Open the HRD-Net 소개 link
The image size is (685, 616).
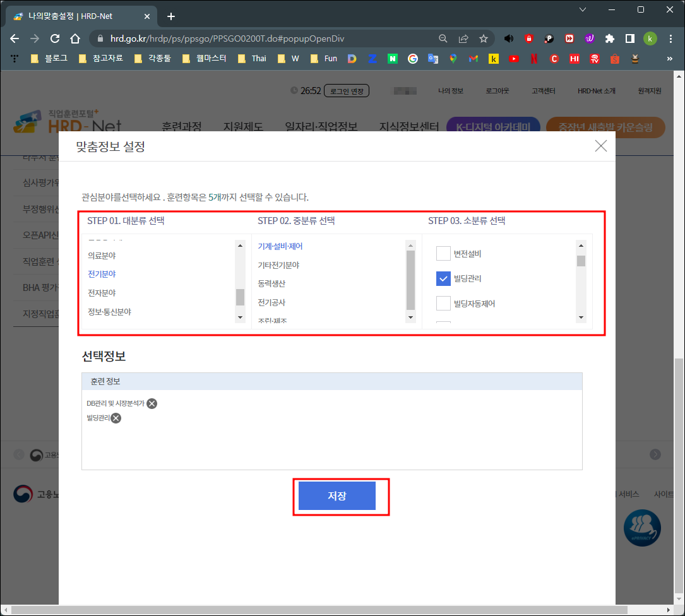click(x=597, y=91)
